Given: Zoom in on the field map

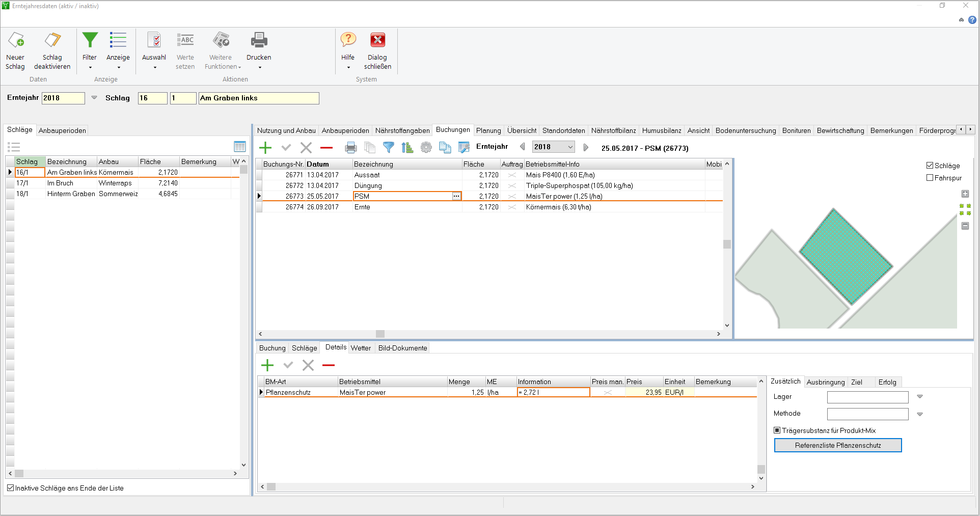Looking at the screenshot, I should [965, 194].
